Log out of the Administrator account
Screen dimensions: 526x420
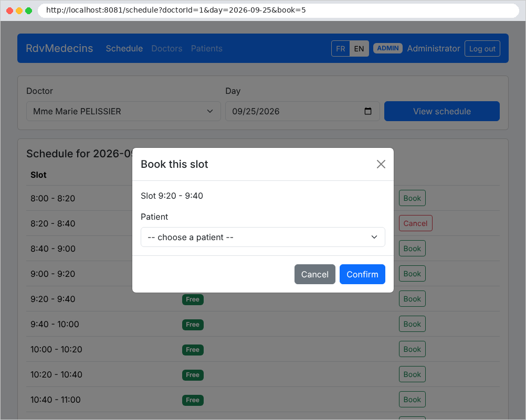coord(482,49)
